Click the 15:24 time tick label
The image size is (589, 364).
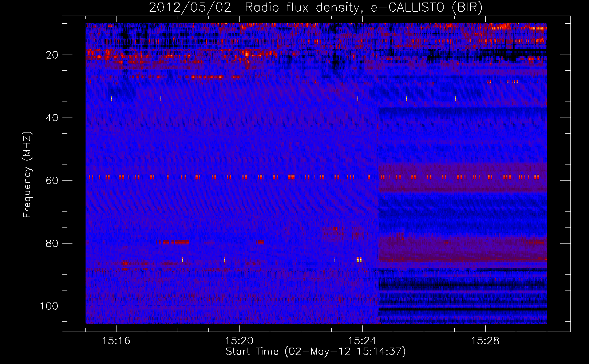coord(362,341)
